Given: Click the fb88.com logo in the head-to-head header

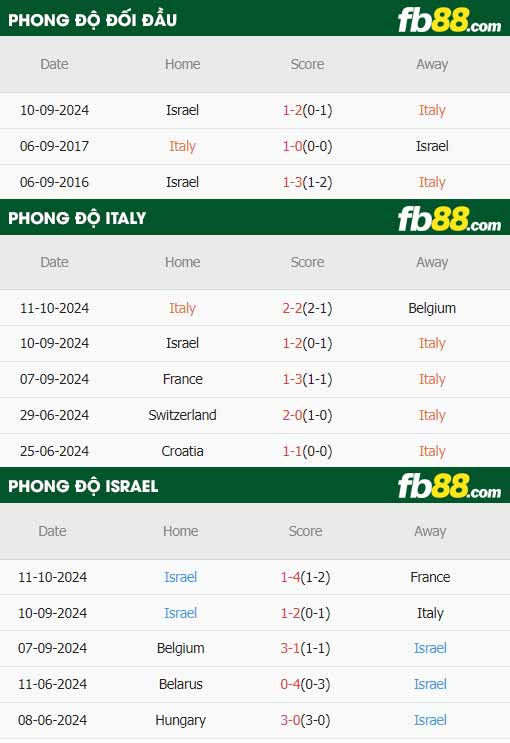Looking at the screenshot, I should (449, 20).
